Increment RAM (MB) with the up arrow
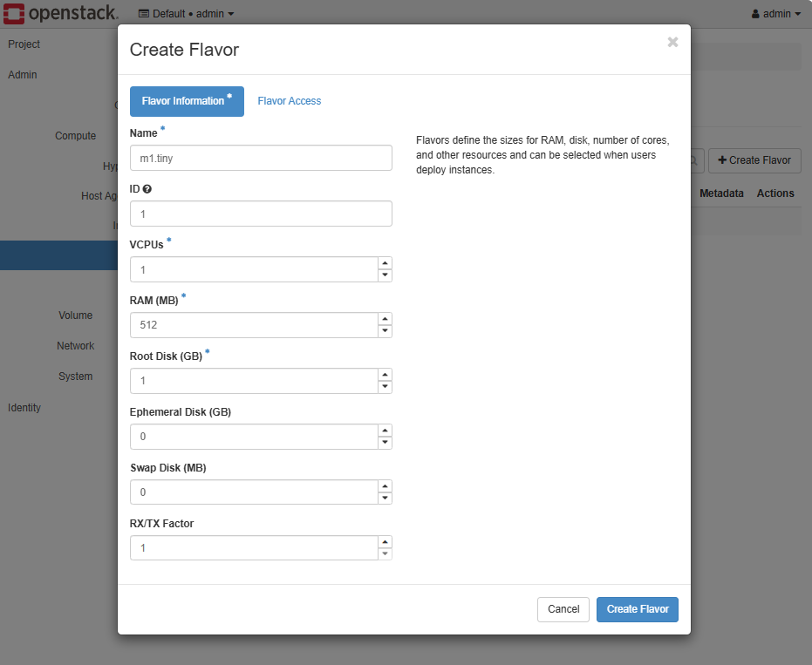 [x=385, y=319]
